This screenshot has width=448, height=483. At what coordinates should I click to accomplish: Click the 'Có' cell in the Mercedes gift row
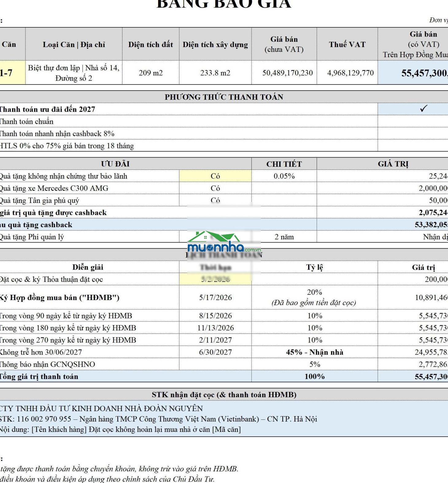point(215,188)
